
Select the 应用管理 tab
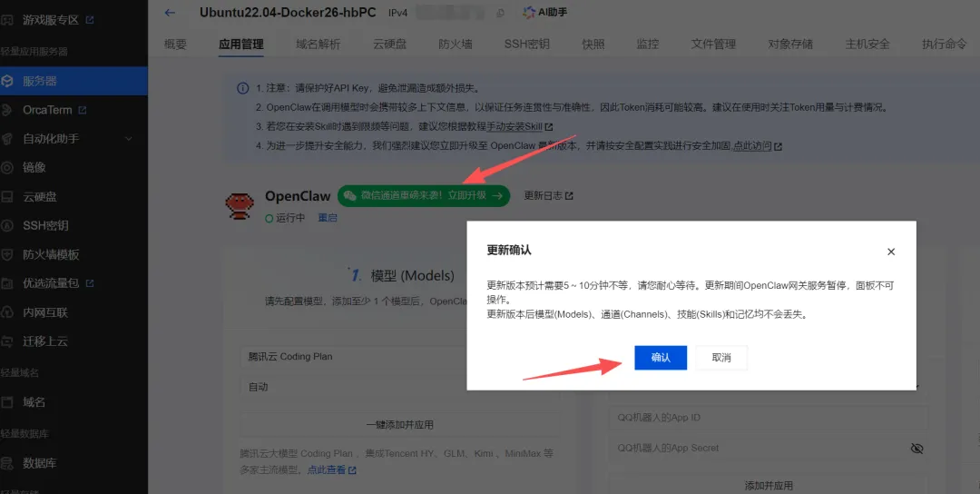tap(241, 44)
